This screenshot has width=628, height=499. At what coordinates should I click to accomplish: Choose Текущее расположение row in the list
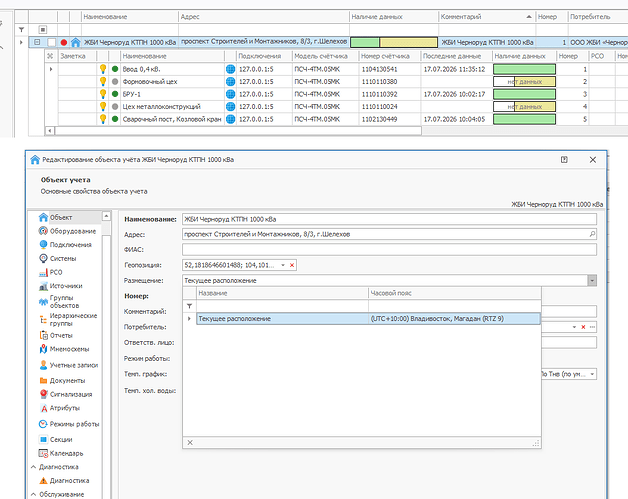click(368, 319)
